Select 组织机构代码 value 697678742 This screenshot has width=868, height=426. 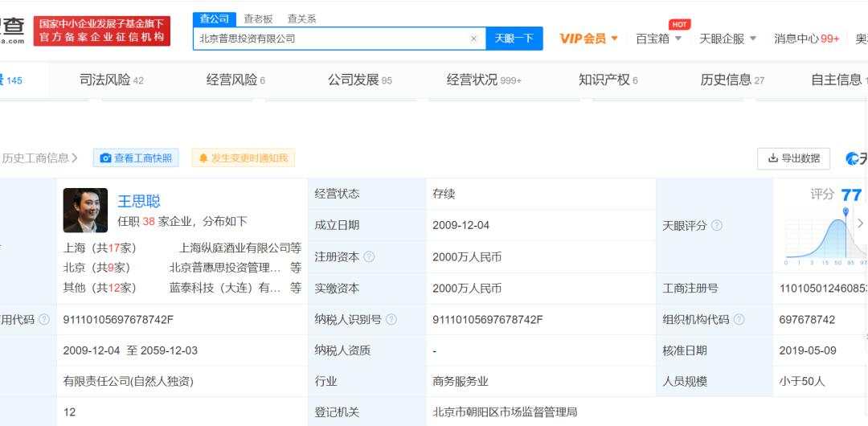coord(807,320)
